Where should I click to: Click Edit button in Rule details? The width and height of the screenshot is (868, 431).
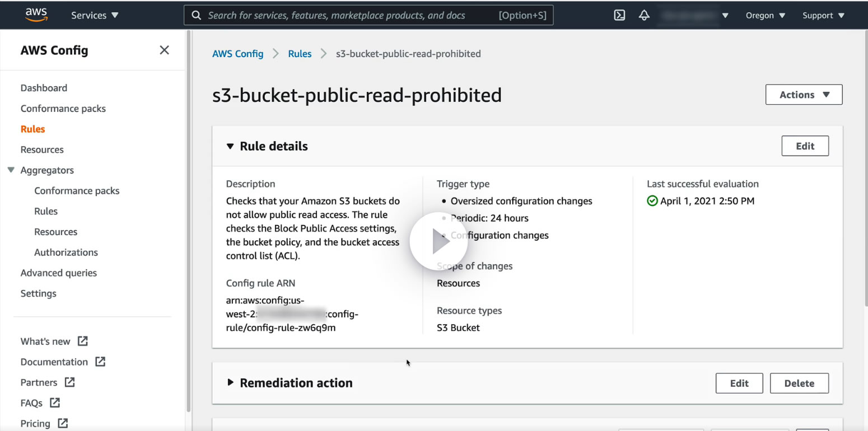(805, 146)
